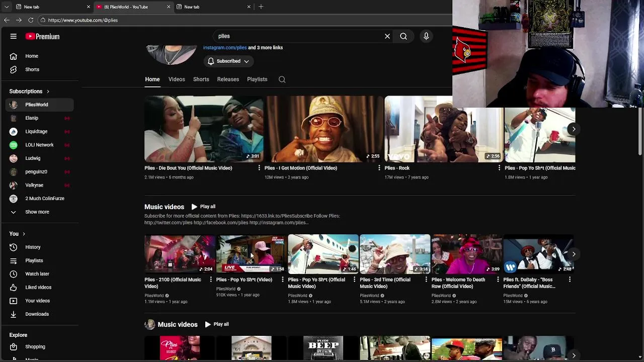Screen dimensions: 644x362
Task: Open I Got Motion video thumbnail
Action: 324,129
